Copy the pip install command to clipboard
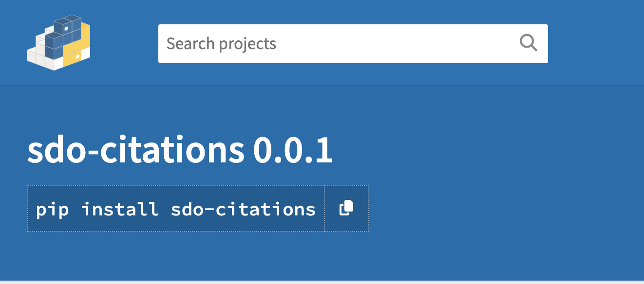Viewport: 644px width, 284px height. click(346, 209)
